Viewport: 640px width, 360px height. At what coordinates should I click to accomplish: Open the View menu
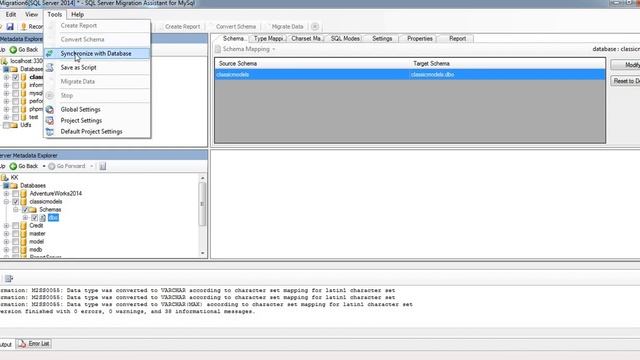tap(31, 14)
